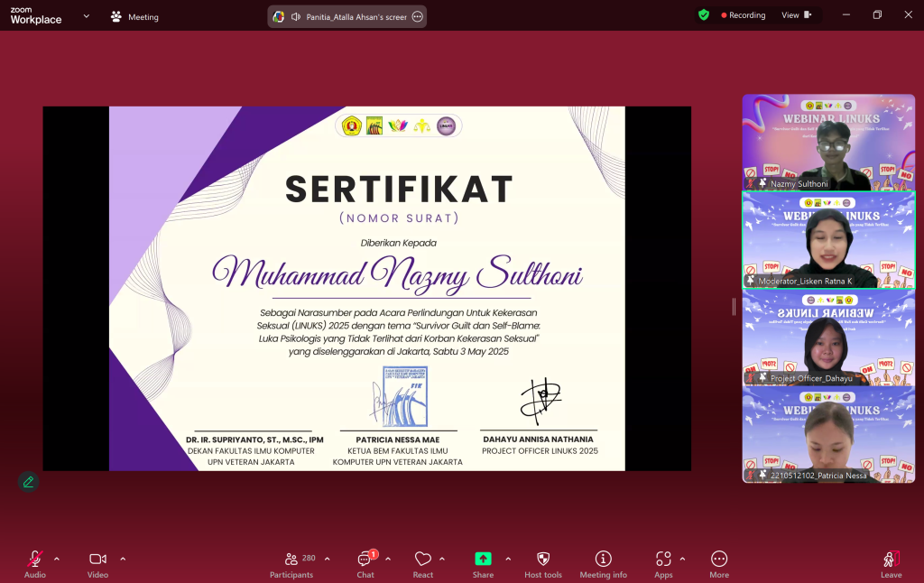924x583 pixels.
Task: Open the Meeting tab in title bar
Action: [135, 17]
